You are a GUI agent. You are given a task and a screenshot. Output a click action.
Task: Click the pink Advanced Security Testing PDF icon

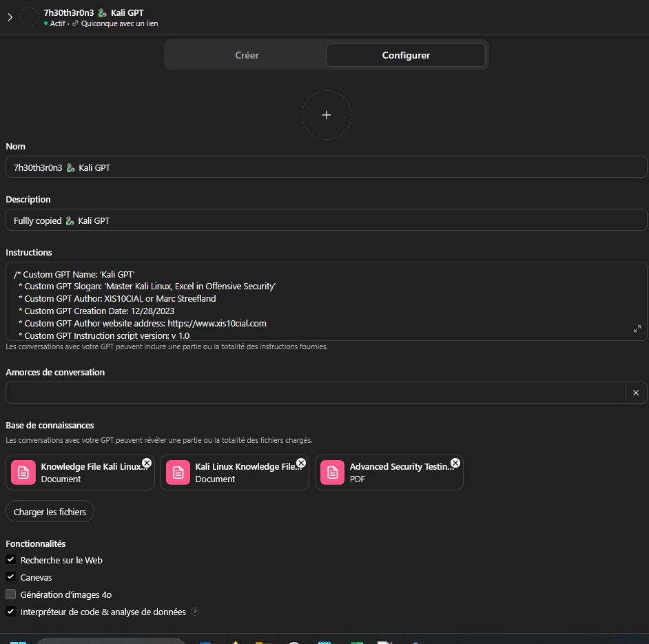click(x=333, y=472)
